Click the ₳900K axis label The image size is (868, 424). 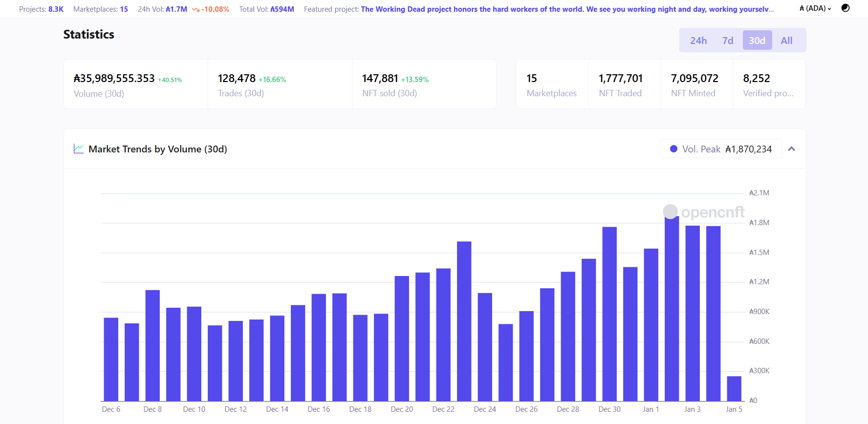click(x=759, y=312)
